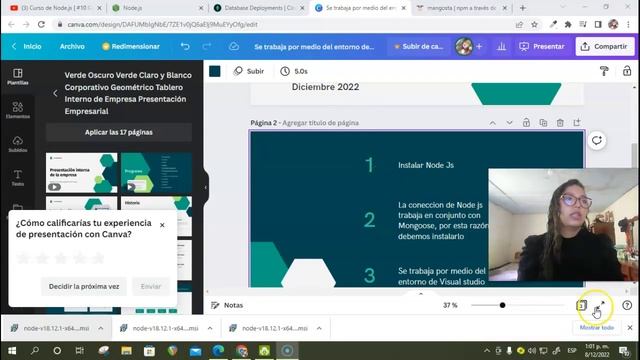Show hidden system tray icons
The width and height of the screenshot is (640, 360).
tap(487, 351)
